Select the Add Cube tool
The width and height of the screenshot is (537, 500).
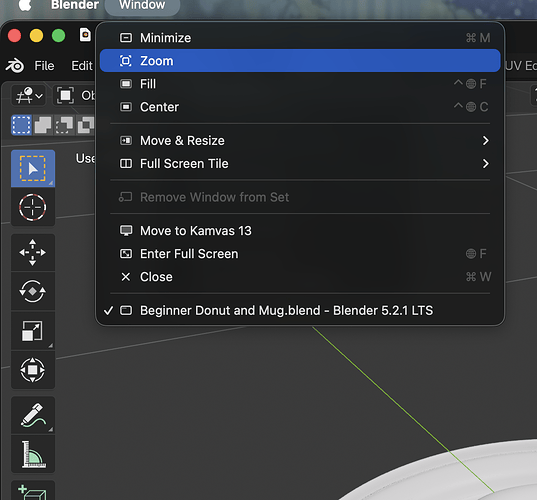[x=33, y=491]
